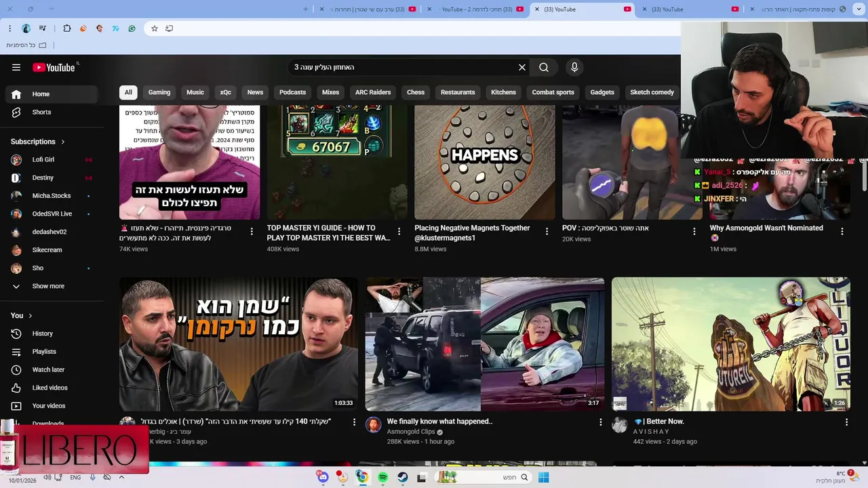The image size is (868, 488).
Task: Open options for Why Asmongold Wasn't Nominated
Action: click(x=842, y=232)
